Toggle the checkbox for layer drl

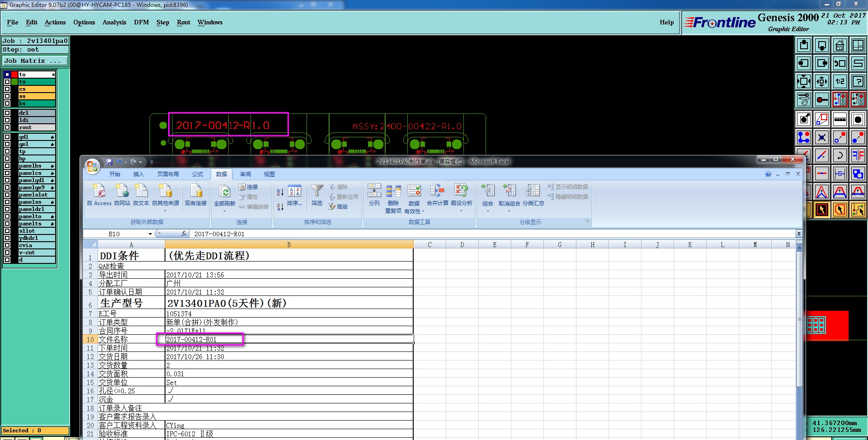(7, 113)
